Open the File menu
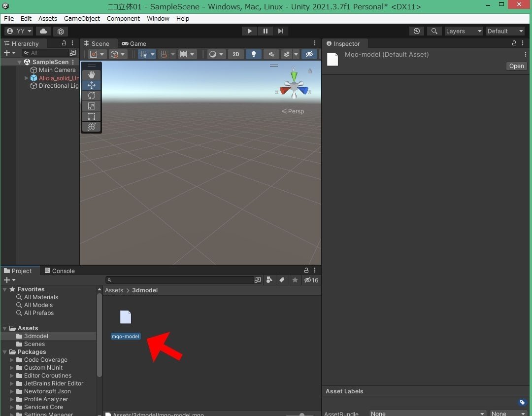 point(9,19)
